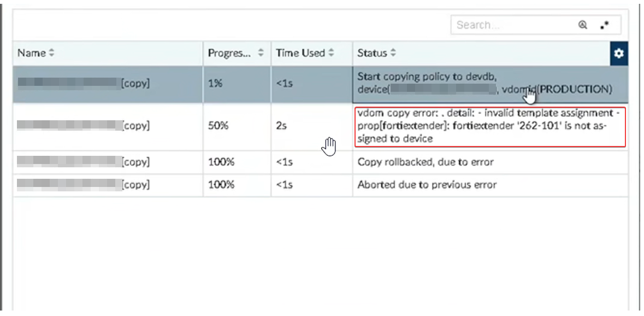The width and height of the screenshot is (644, 316).
Task: Click the sort arrows next to Progress
Action: pyautogui.click(x=261, y=53)
